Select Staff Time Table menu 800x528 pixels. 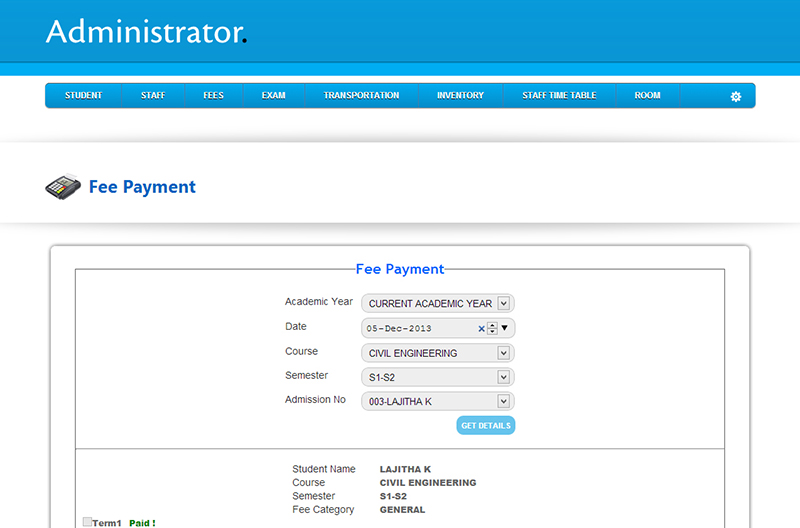559,96
